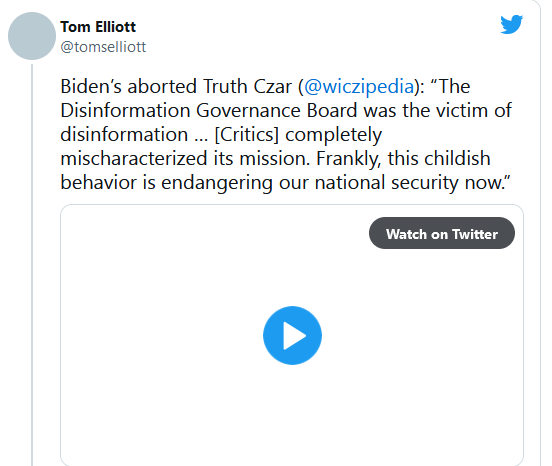Click the Tom Elliott display name
Image resolution: width=552 pixels, height=466 pixels.
(98, 27)
